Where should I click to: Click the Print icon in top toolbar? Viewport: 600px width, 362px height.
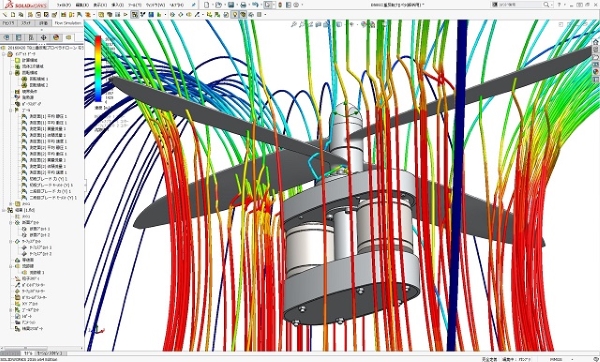[243, 5]
